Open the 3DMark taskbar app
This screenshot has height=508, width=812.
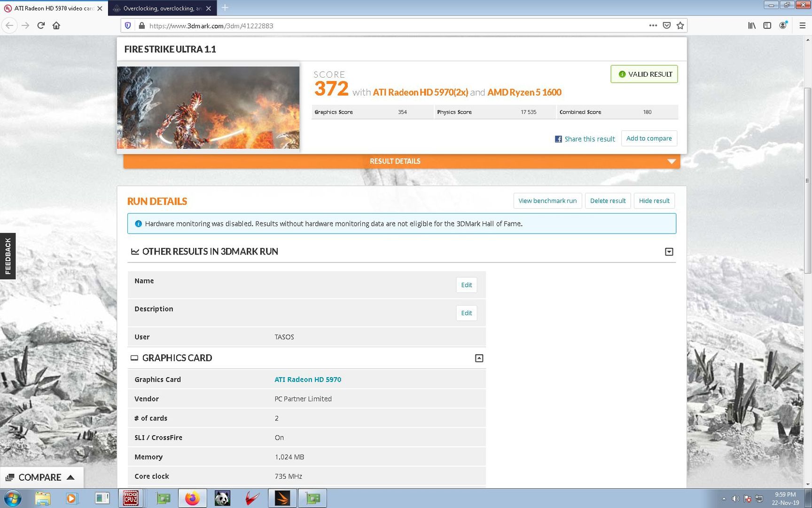pyautogui.click(x=282, y=498)
